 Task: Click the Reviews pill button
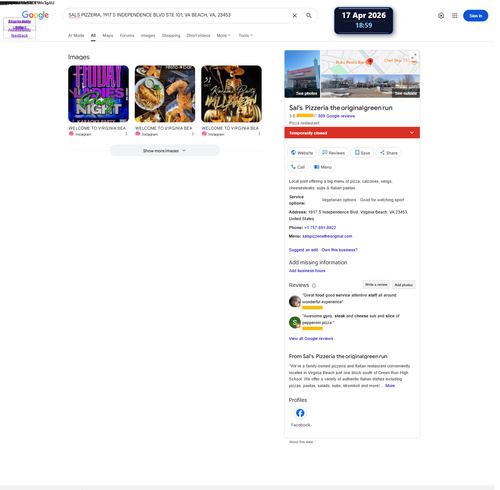point(333,153)
